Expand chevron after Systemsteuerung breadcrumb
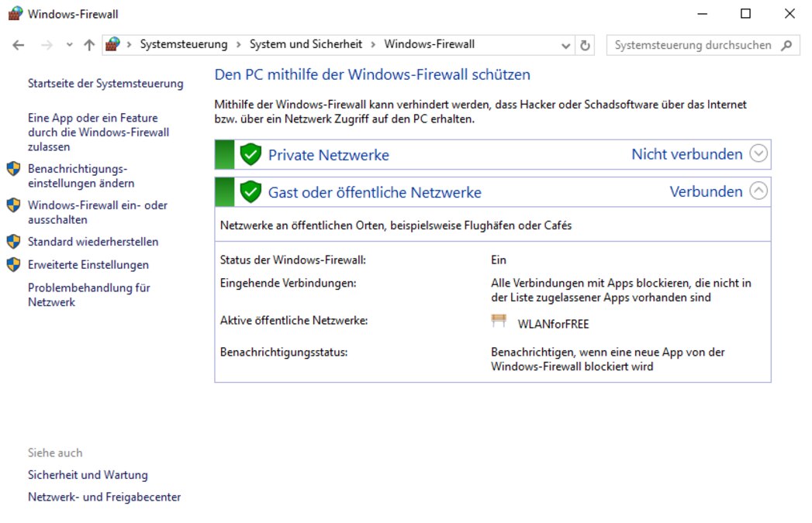Screen dimensions: 812x523 239,45
